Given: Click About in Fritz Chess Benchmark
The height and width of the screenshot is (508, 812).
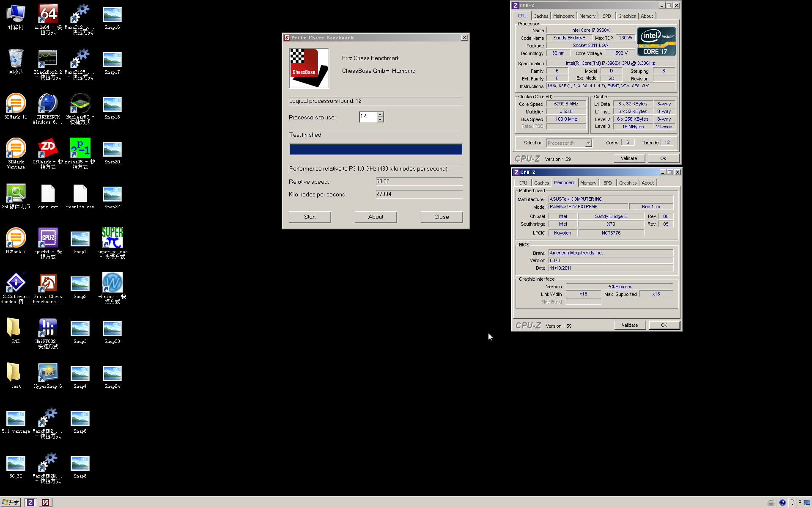Looking at the screenshot, I should pyautogui.click(x=376, y=217).
